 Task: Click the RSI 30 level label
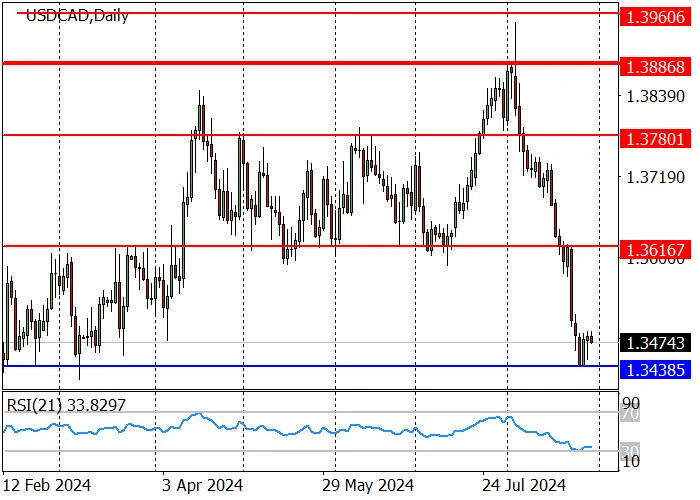click(631, 450)
